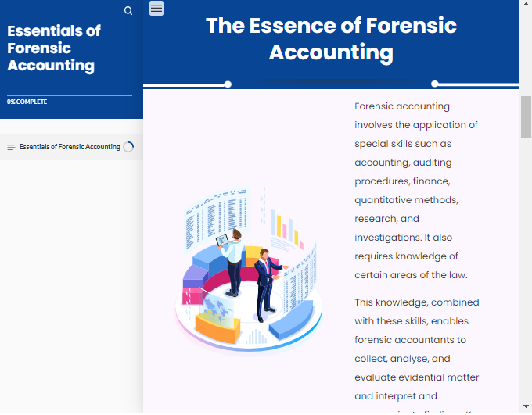Viewport: 532px width, 415px height.
Task: Click the paragraph starting with This knowledge, combined
Action: click(x=417, y=349)
